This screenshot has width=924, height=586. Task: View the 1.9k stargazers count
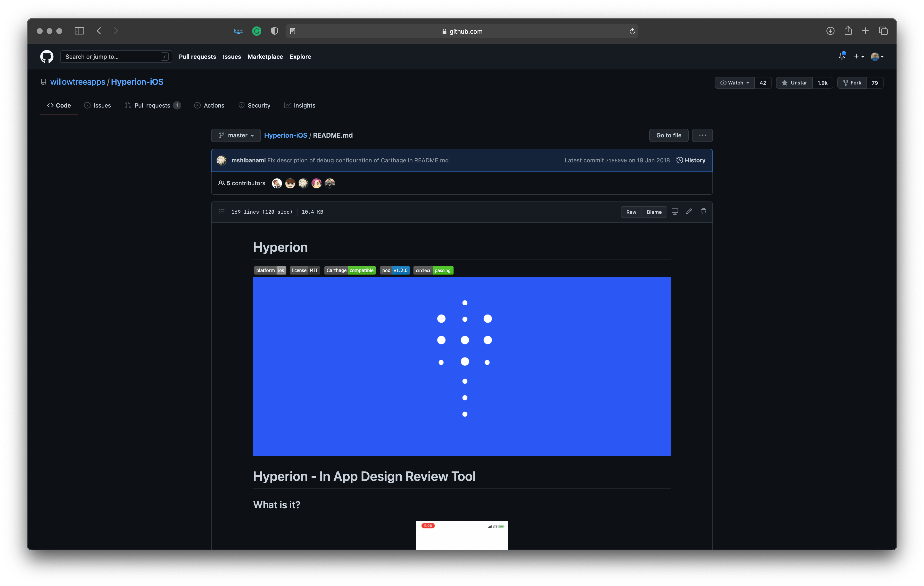pos(822,83)
